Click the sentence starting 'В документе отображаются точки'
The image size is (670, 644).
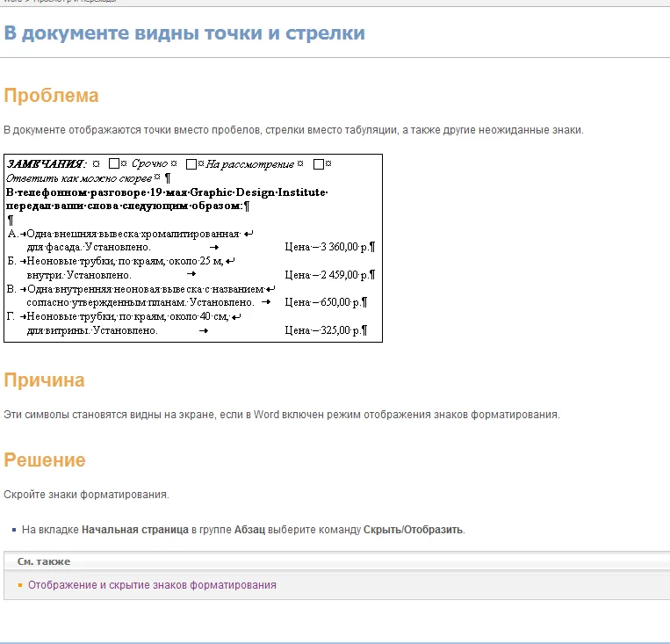coord(293,129)
